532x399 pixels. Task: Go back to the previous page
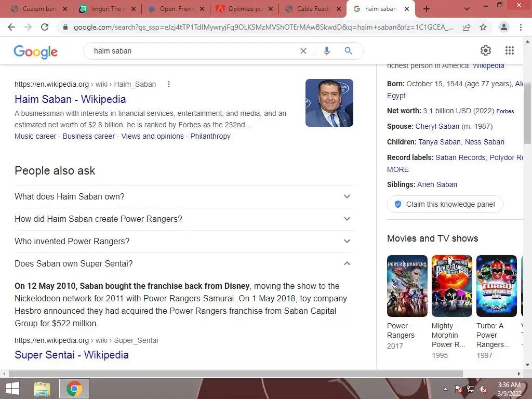click(11, 27)
